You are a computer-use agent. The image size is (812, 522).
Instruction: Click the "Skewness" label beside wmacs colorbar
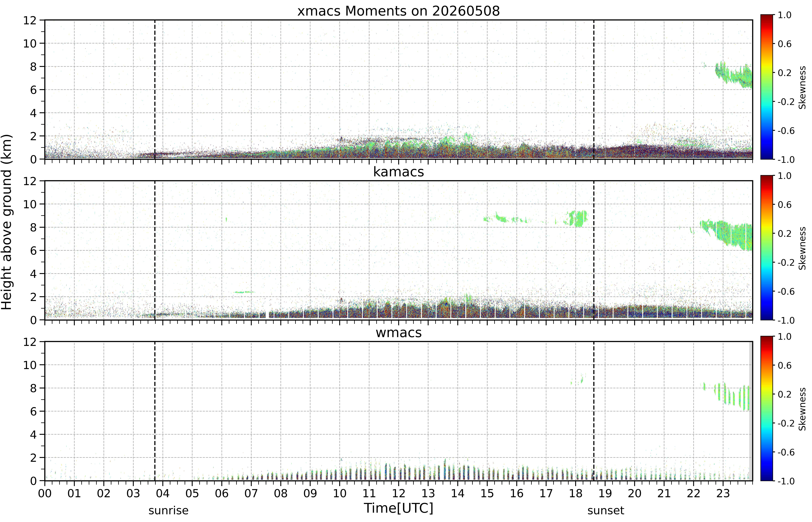[802, 409]
